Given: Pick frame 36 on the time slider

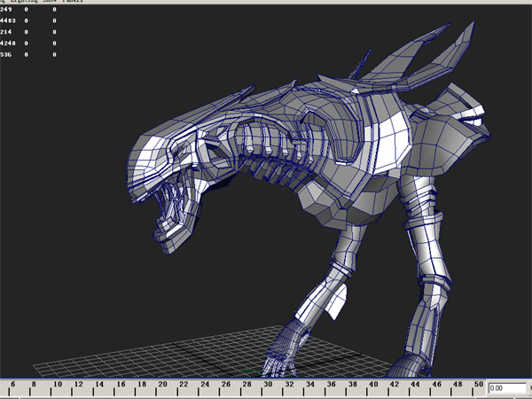Looking at the screenshot, I should click(x=331, y=384).
